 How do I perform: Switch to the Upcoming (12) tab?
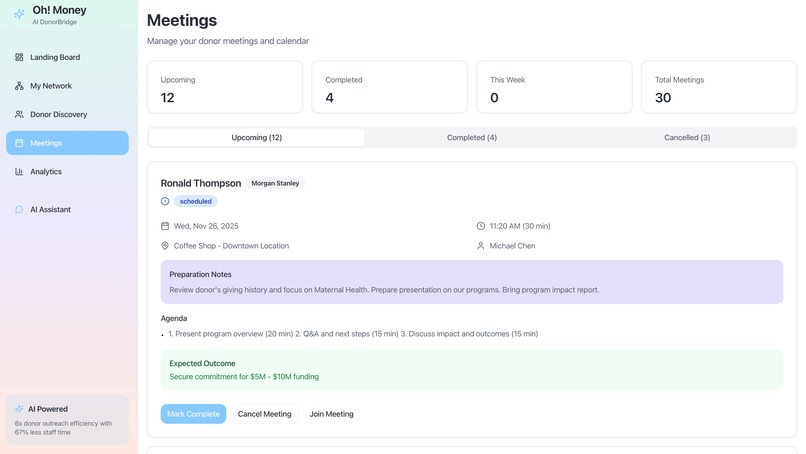pyautogui.click(x=256, y=138)
